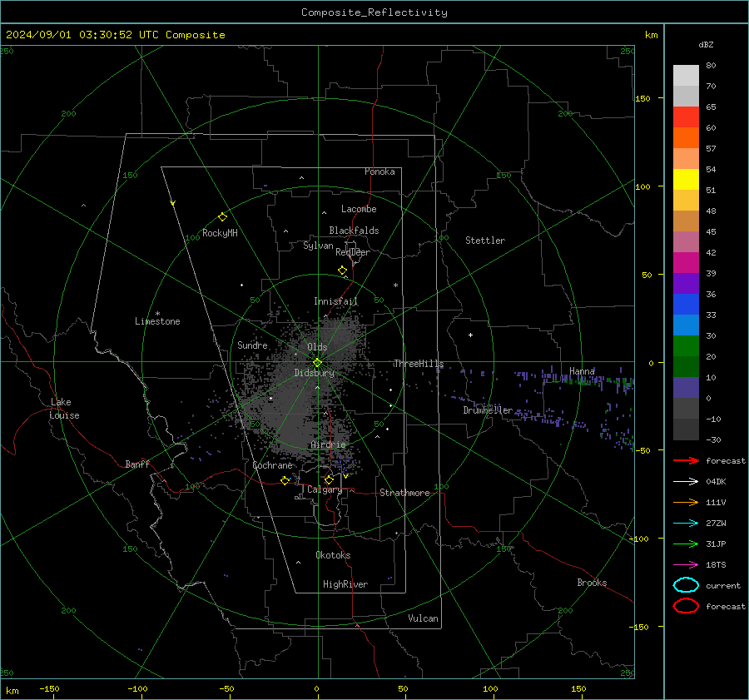Click the Banff label
Image resolution: width=749 pixels, height=700 pixels.
coord(137,464)
